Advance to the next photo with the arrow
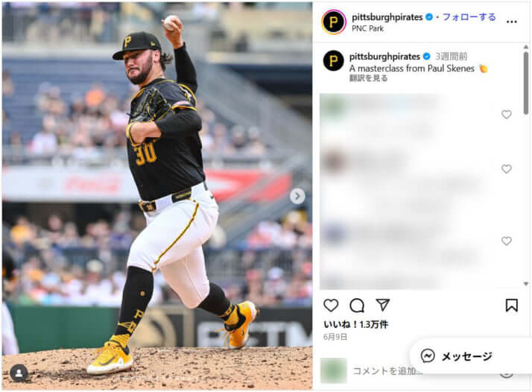This screenshot has width=532, height=392. pyautogui.click(x=297, y=196)
